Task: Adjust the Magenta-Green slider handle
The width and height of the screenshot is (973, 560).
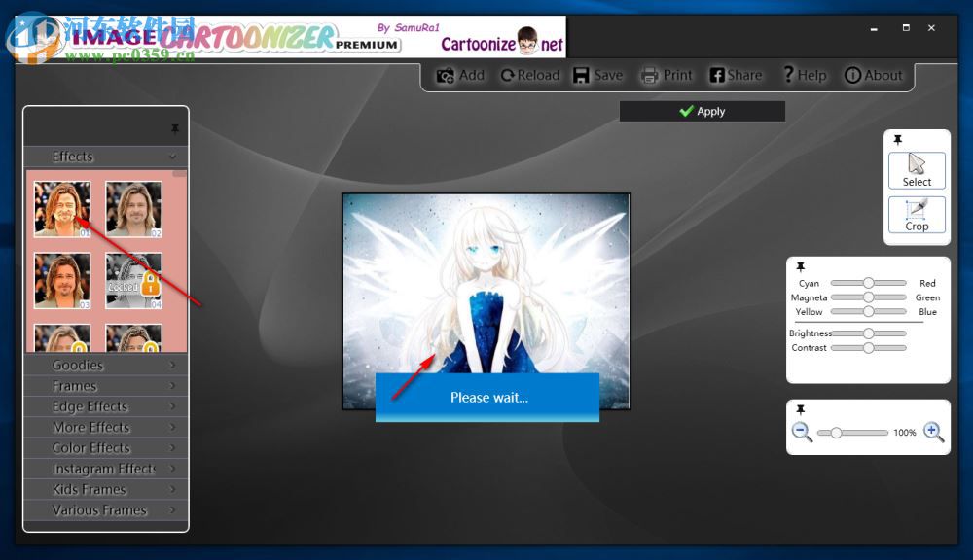Action: [869, 297]
